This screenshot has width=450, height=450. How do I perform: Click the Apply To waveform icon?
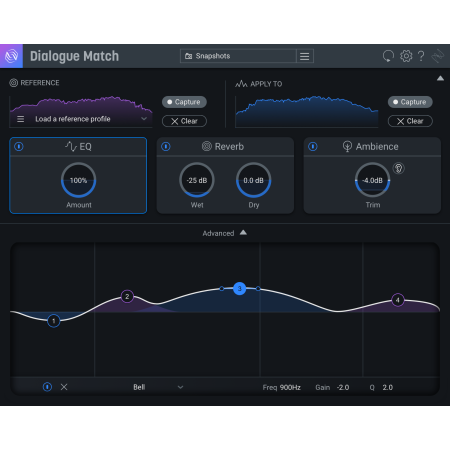tap(241, 84)
